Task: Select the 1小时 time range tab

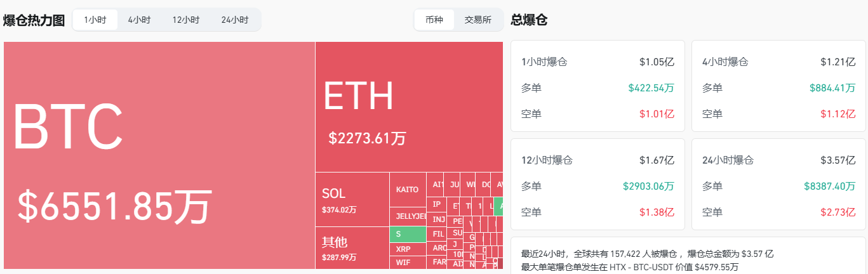Action: 95,20
